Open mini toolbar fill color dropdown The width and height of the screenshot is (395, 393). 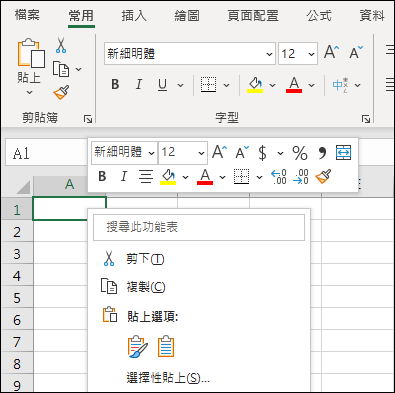point(186,177)
